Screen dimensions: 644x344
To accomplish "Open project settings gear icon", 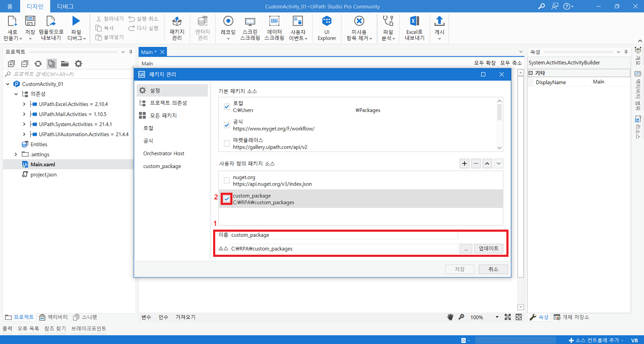I will coord(78,64).
